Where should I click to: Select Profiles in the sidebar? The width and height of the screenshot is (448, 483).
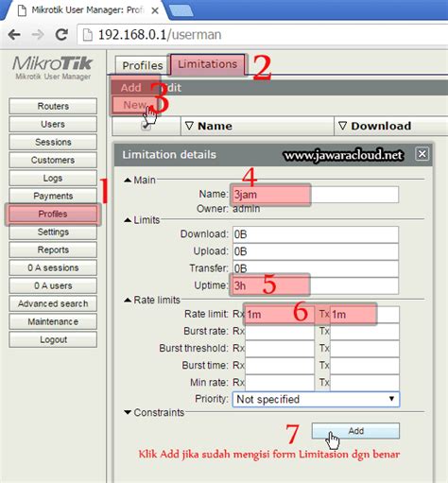(53, 214)
